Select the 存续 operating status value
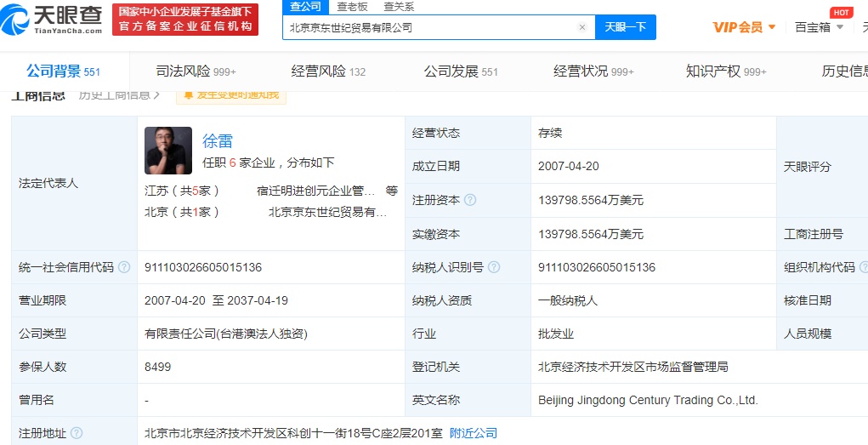868x445 pixels. tap(550, 133)
